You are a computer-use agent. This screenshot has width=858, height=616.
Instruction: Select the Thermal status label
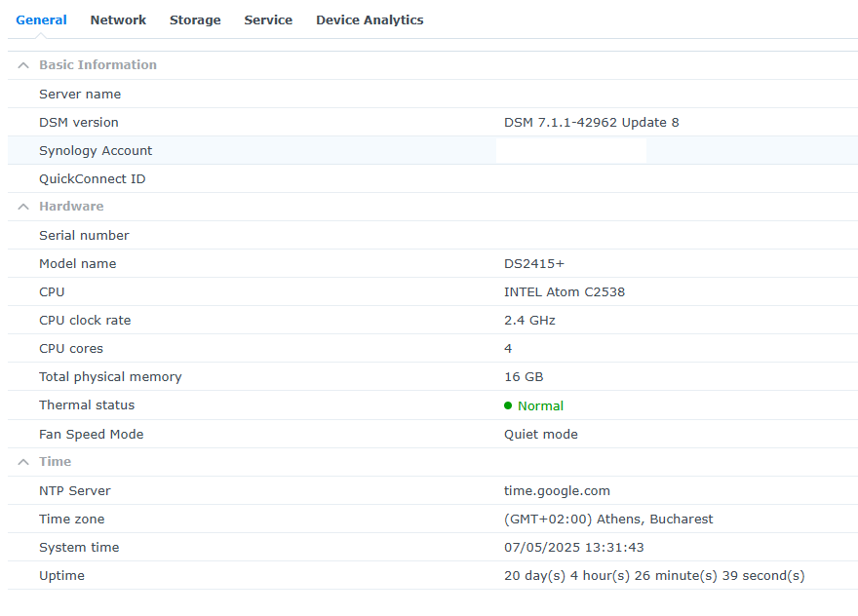click(87, 405)
